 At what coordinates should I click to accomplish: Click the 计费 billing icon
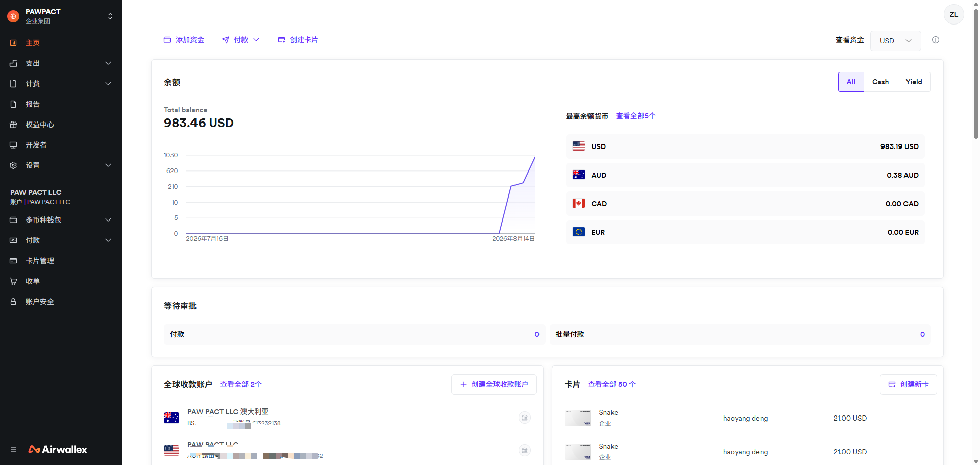pyautogui.click(x=13, y=84)
